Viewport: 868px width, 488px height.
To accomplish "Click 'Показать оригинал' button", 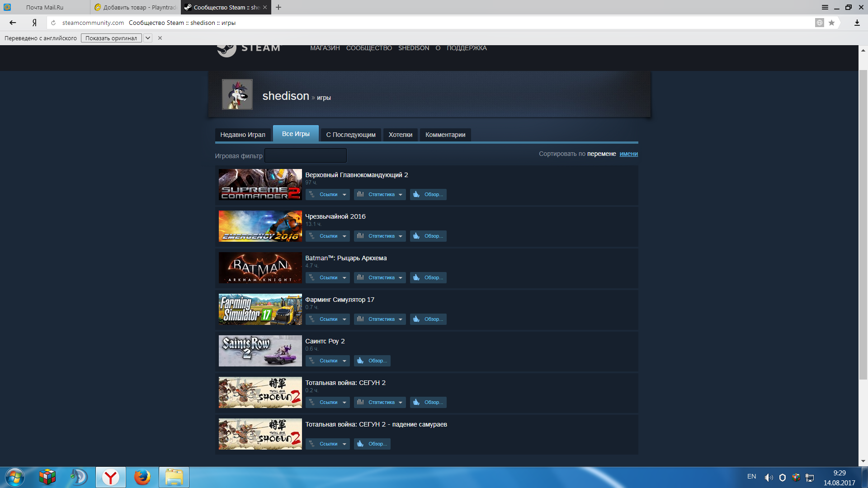I will point(111,38).
